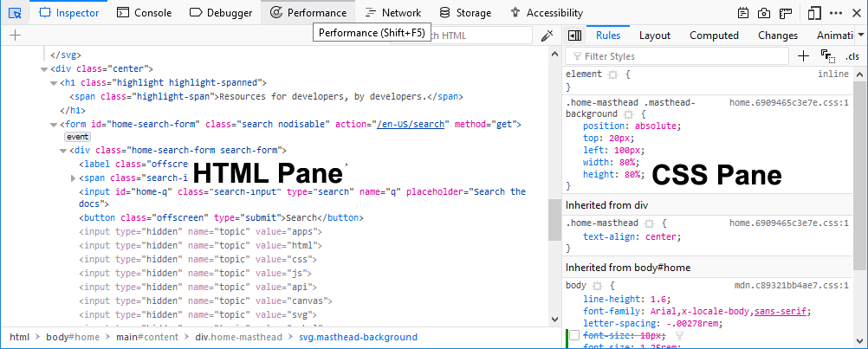Click the Filter Styles input field

tap(676, 56)
